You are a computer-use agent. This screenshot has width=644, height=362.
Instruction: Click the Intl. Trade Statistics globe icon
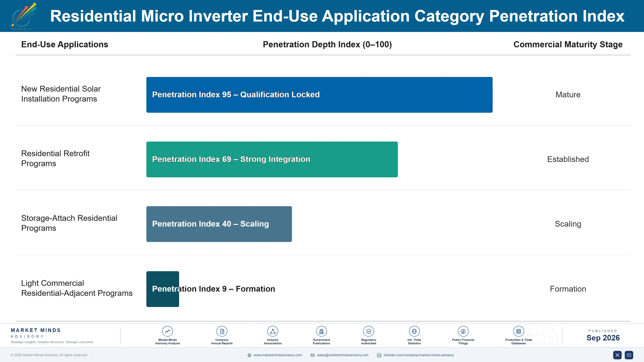pos(414,331)
